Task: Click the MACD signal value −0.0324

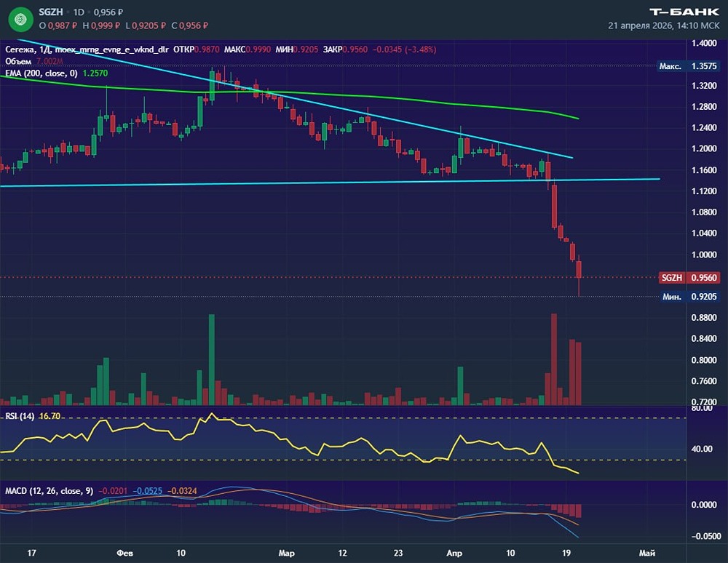Action: point(181,491)
